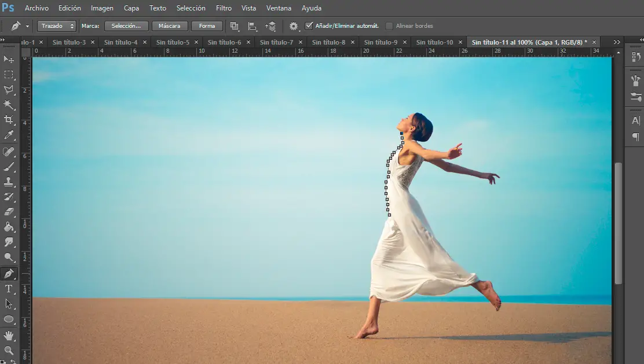Open the Filtro menu
This screenshot has height=364, width=644.
coord(224,8)
